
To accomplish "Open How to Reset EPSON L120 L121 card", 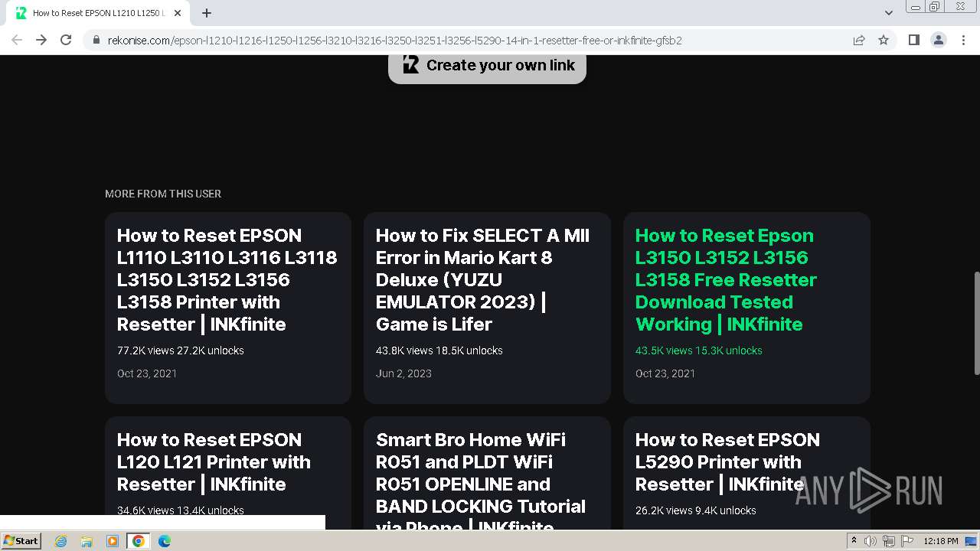I will pos(228,473).
